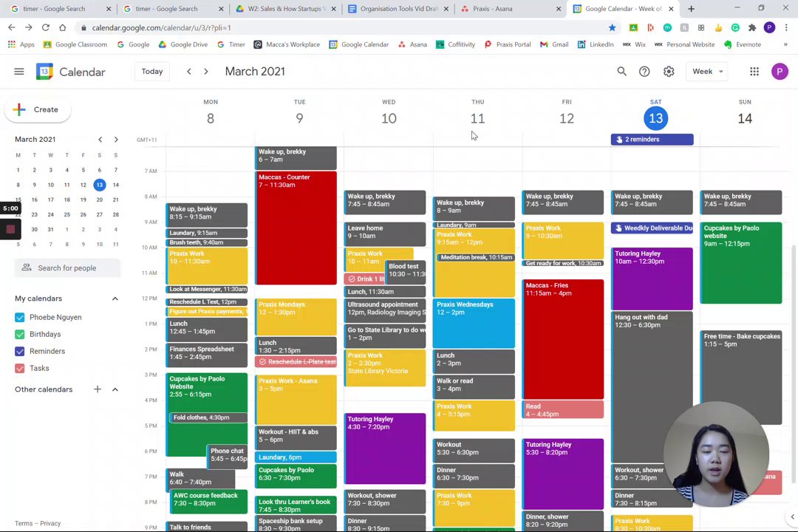Open the Organisation Tools Vid Draft tab
The image size is (798, 532).
tap(398, 9)
